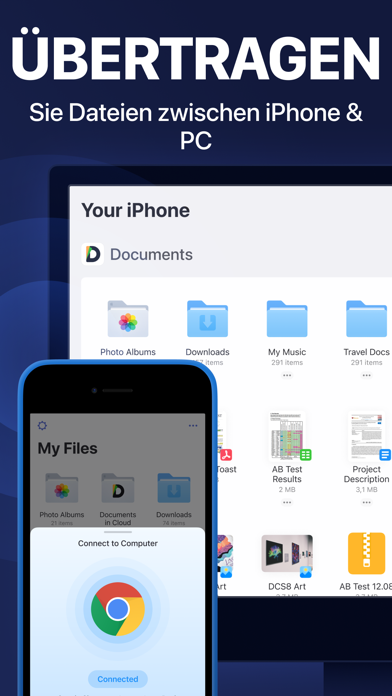Click the blue image badge on DCS8 Art
The width and height of the screenshot is (392, 696).
tap(305, 572)
